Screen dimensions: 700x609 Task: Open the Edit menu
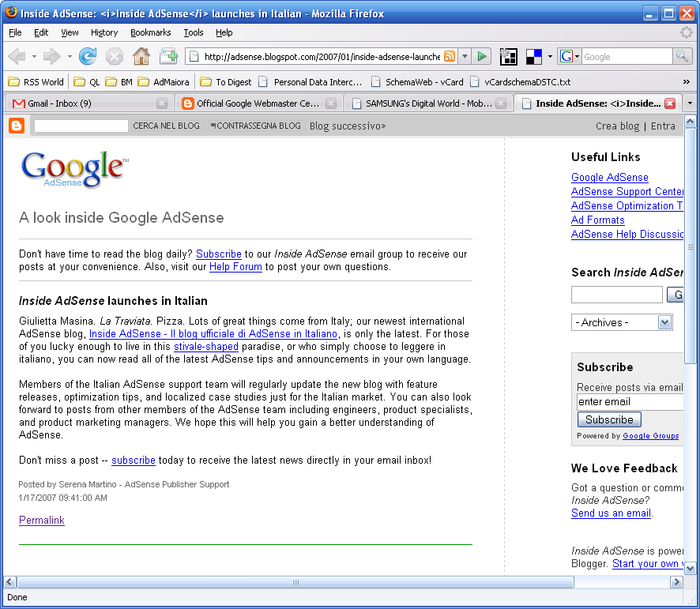[41, 32]
